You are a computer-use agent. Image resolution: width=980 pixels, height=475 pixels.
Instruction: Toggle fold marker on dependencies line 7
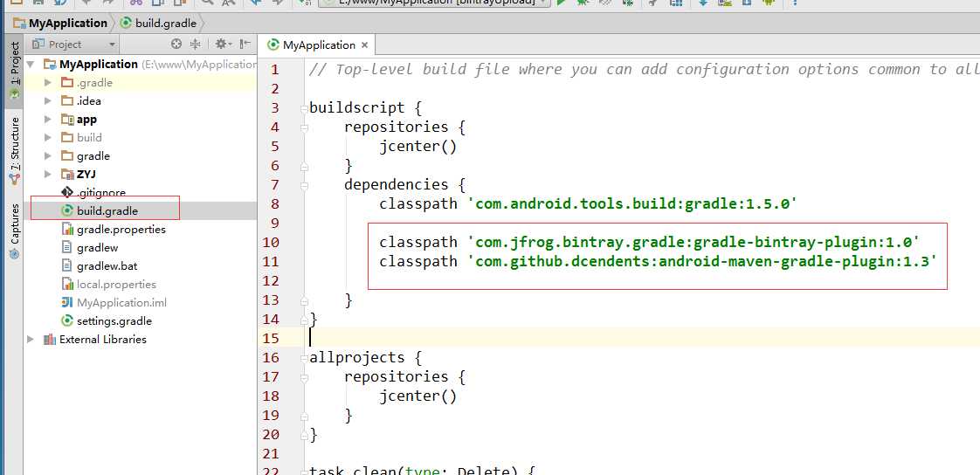coord(304,185)
